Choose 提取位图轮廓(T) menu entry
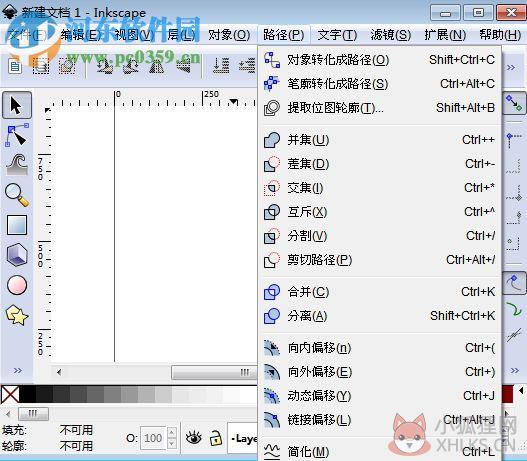 tap(380, 108)
